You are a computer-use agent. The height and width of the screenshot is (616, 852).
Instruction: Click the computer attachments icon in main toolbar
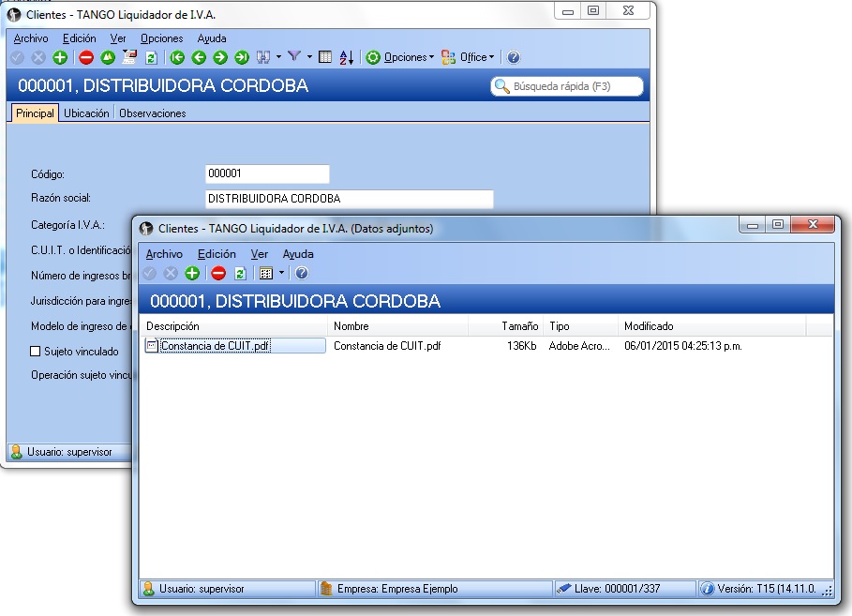point(129,57)
